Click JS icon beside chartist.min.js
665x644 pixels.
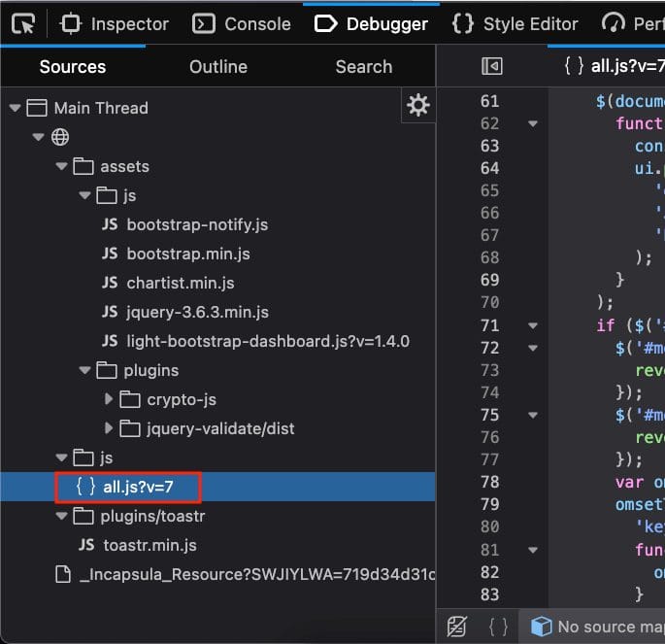click(110, 283)
